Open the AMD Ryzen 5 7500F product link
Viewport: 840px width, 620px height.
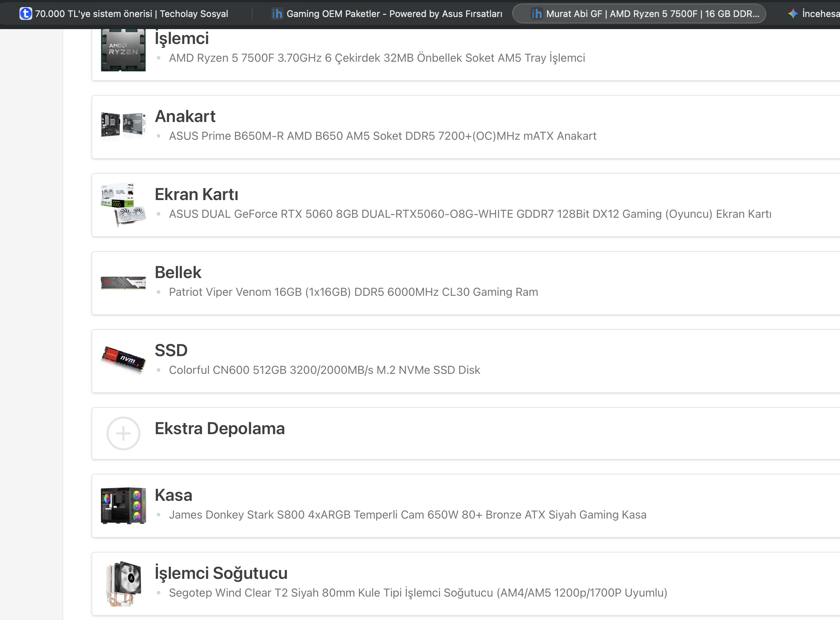tap(377, 58)
